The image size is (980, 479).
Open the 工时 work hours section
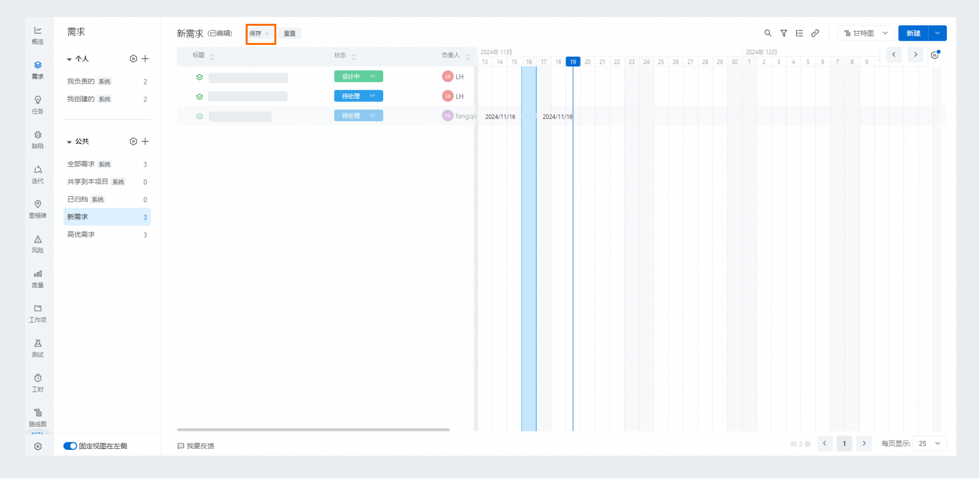38,383
